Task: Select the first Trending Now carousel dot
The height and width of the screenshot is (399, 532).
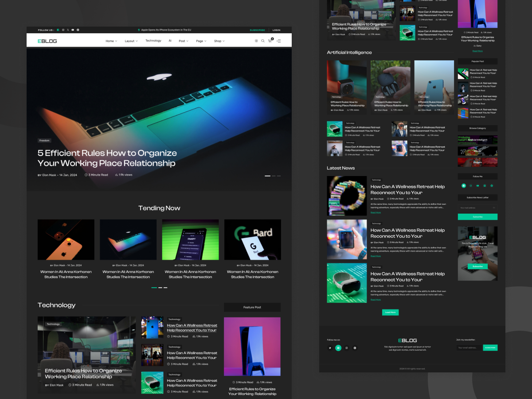Action: pyautogui.click(x=154, y=287)
